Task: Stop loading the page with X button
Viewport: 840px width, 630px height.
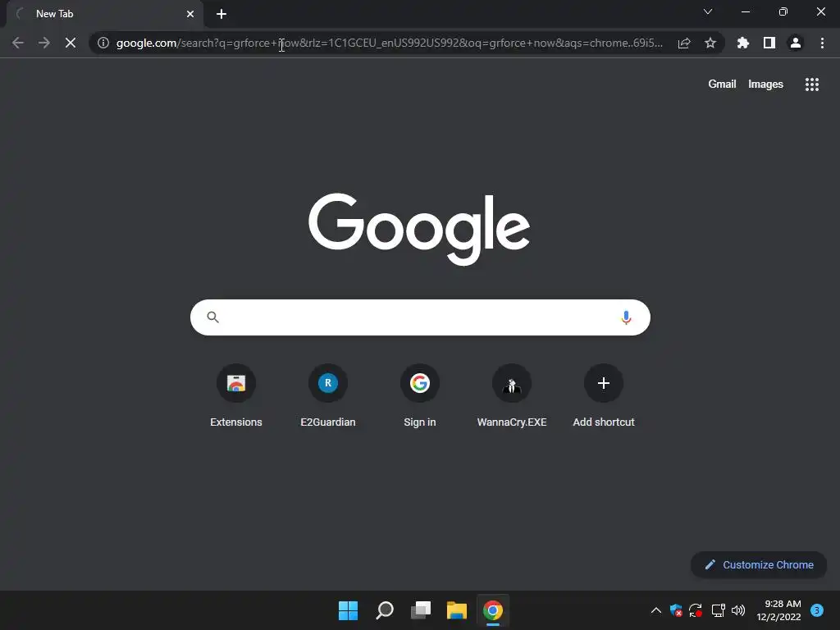Action: pyautogui.click(x=71, y=43)
